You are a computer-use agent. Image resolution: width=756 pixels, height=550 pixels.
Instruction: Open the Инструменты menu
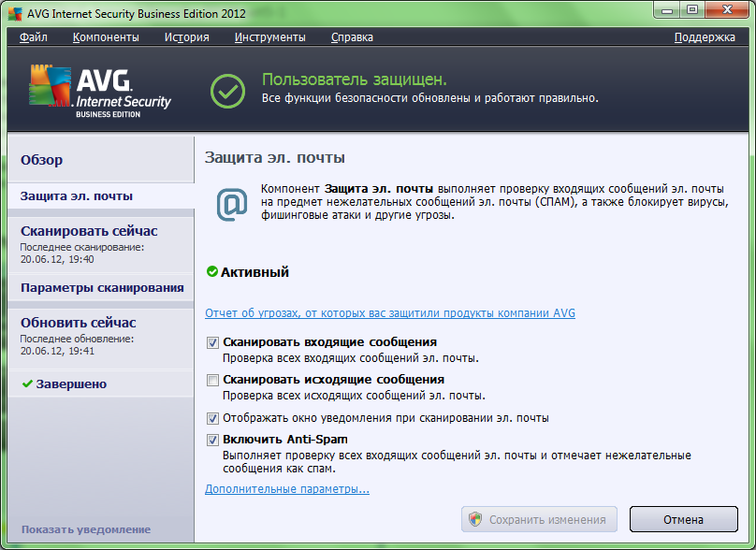coord(270,37)
